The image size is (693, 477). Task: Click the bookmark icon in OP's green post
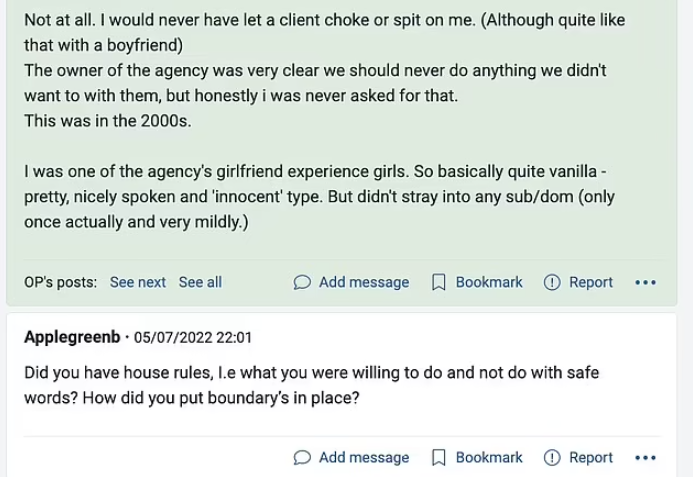point(438,283)
